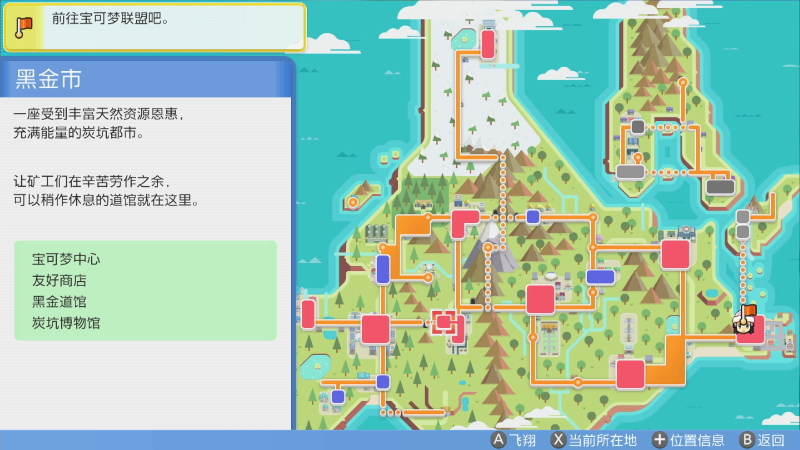This screenshot has width=800, height=450.
Task: Click the description line 充满能量的炭坑都市
Action: click(x=79, y=133)
